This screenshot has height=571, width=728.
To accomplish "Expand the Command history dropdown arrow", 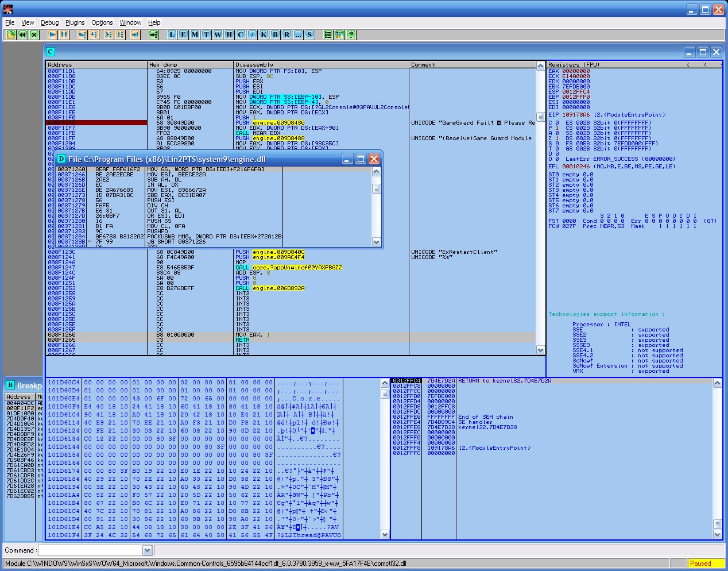I will coord(147,550).
